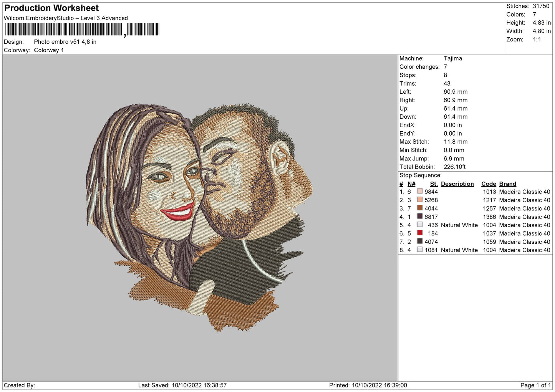Click the Max Stitch value '11.8 mm'
Screen dimensions: 555x392
456,142
